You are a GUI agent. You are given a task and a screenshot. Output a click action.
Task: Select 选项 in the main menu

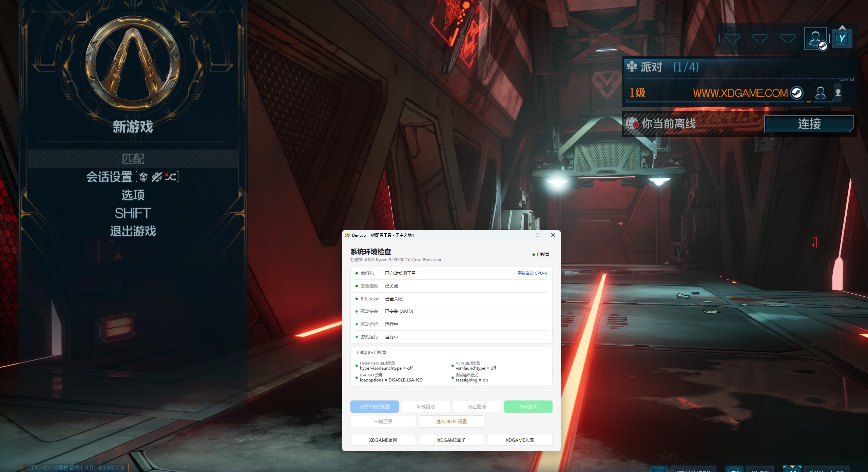(x=133, y=195)
